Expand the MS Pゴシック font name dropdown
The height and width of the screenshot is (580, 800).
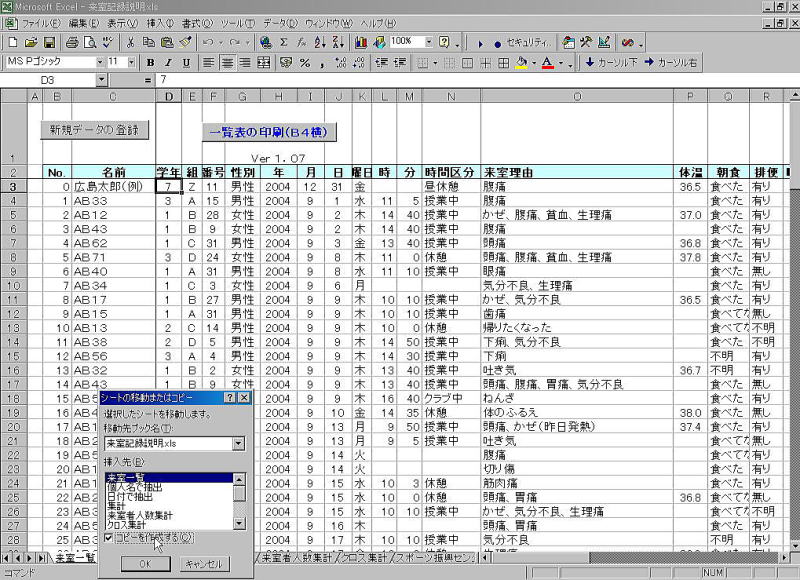99,62
